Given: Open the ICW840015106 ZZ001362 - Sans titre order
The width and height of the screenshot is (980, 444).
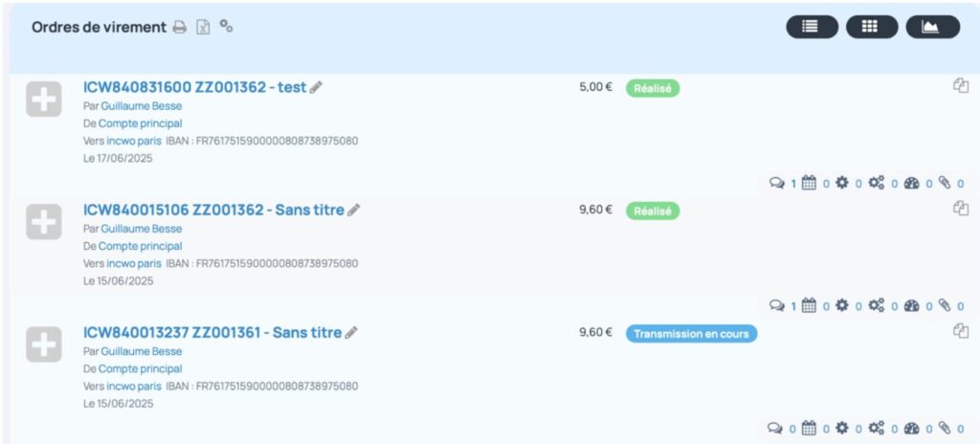Looking at the screenshot, I should (x=212, y=210).
